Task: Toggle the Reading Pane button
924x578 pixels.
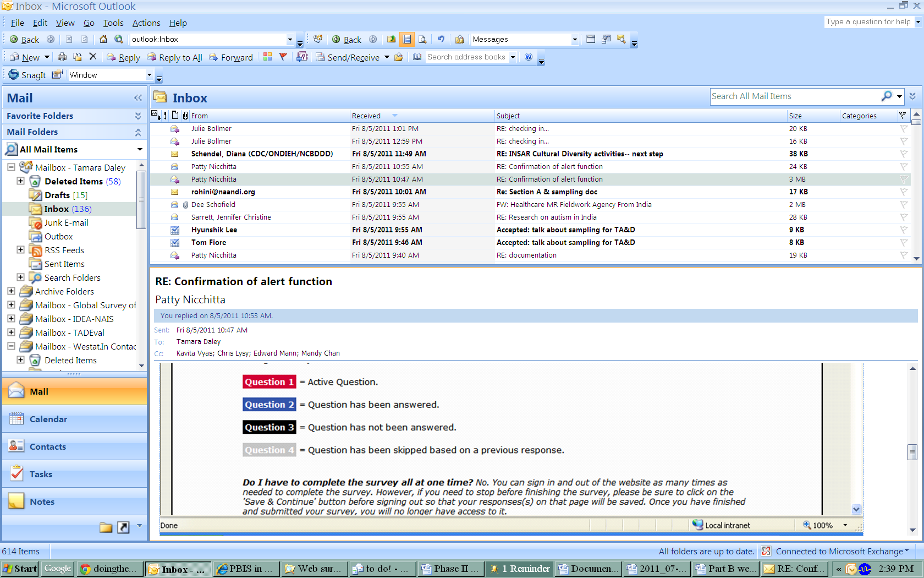Action: pyautogui.click(x=407, y=39)
